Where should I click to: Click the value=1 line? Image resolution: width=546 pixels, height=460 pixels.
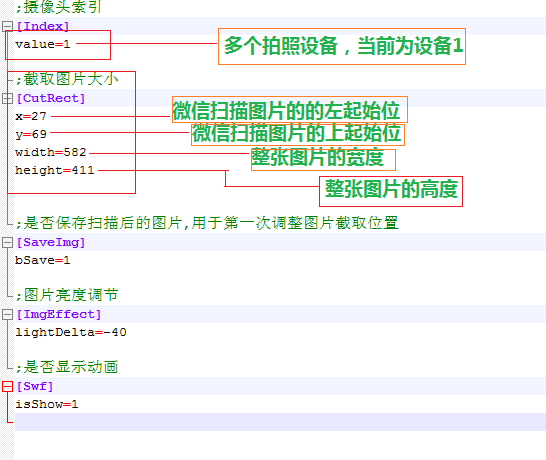click(42, 44)
